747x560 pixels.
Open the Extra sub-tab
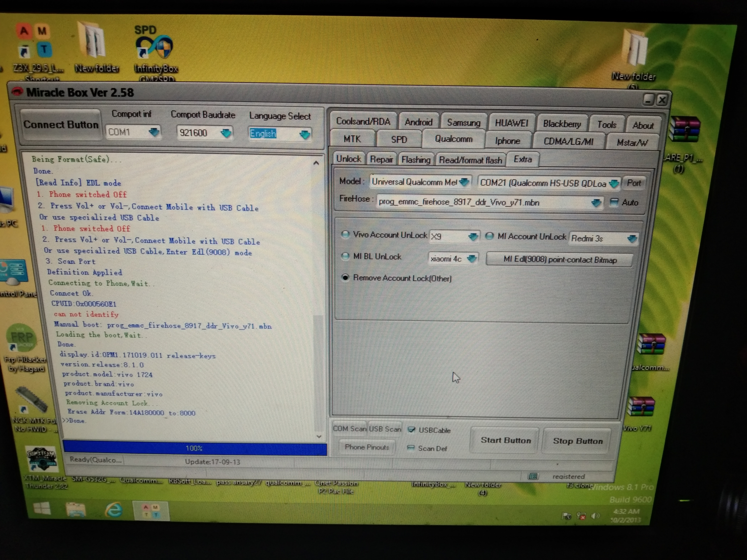(x=523, y=159)
